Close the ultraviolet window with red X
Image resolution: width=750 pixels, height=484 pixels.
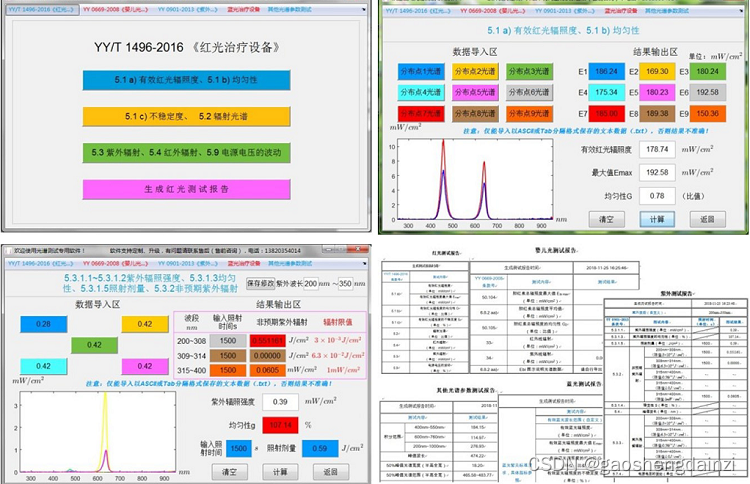tap(359, 250)
